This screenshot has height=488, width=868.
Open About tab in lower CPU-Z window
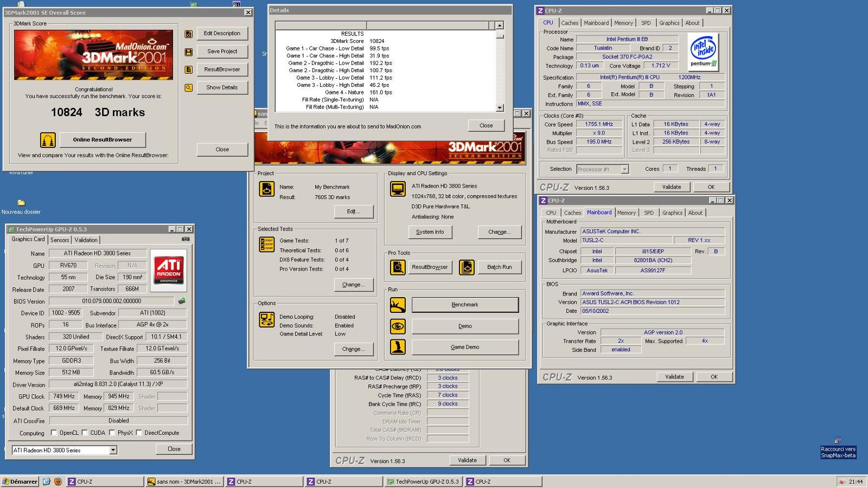pos(695,213)
